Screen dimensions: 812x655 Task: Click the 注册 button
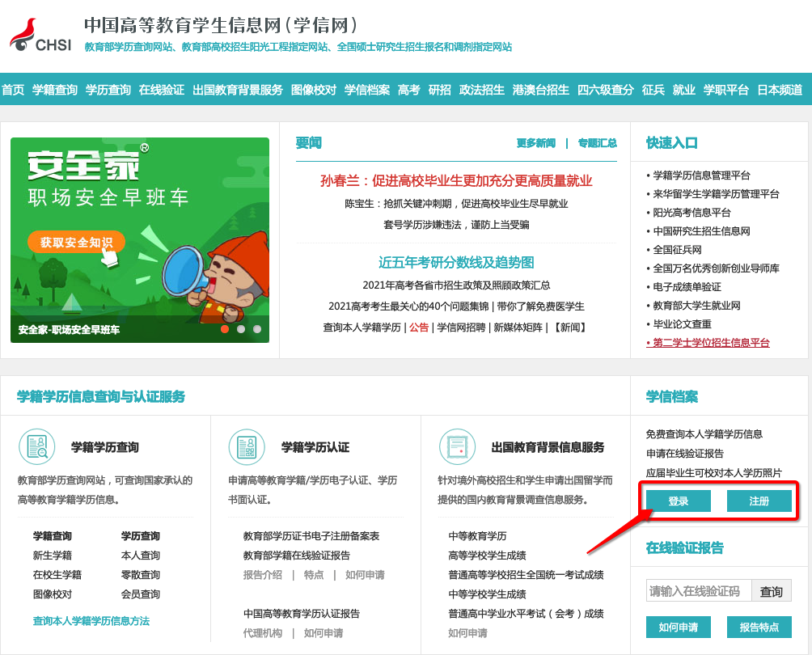click(x=759, y=501)
